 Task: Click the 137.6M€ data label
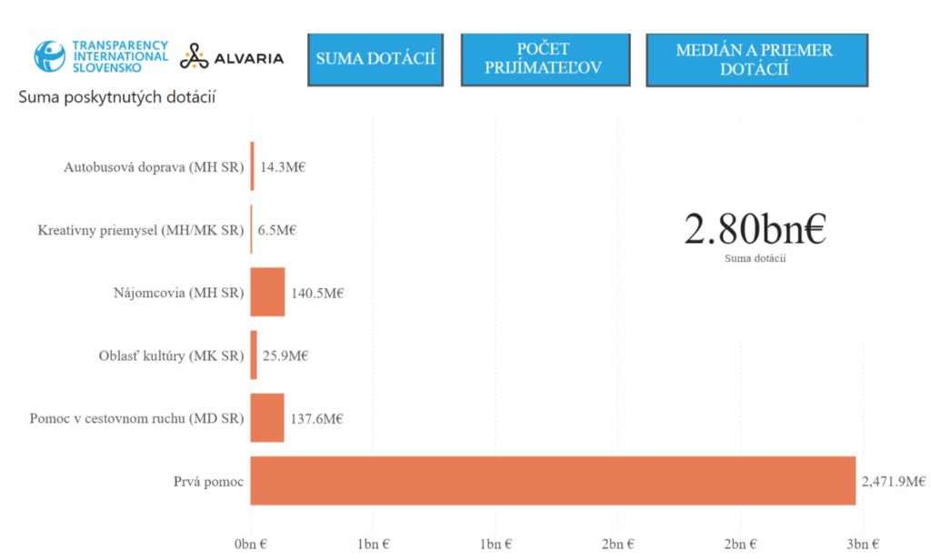pyautogui.click(x=315, y=418)
